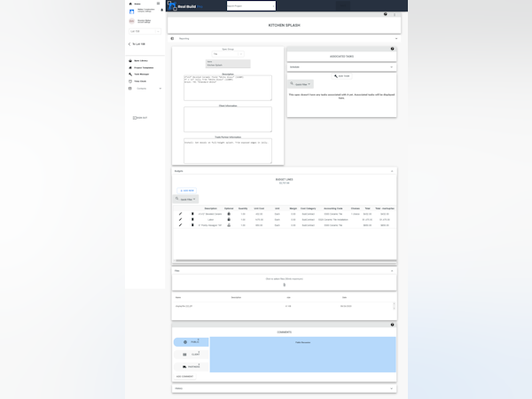Delete the Hexagon Tile budget line
Viewport: 532px width, 399px height.
pos(192,225)
